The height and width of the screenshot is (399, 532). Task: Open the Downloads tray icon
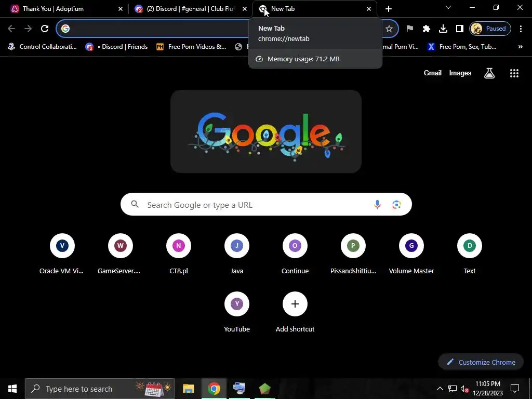tap(443, 29)
